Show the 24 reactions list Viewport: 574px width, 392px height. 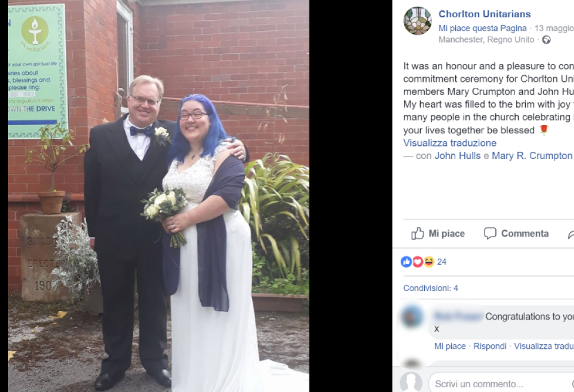(441, 262)
